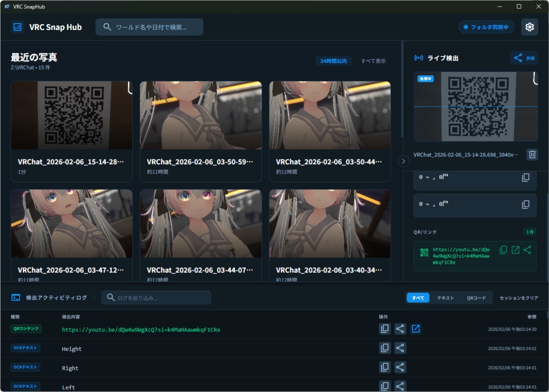Share the Left log entry
This screenshot has height=392, width=549.
pos(400,386)
